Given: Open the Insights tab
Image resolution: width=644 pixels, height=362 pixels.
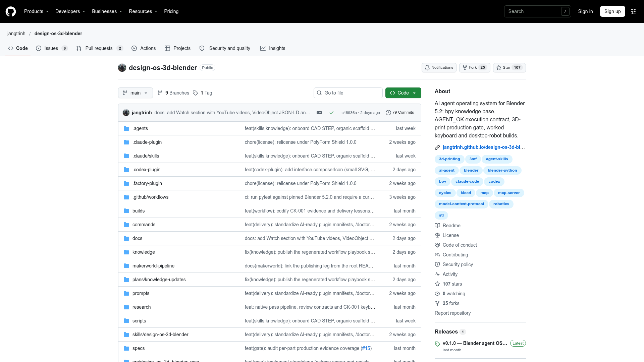Looking at the screenshot, I should point(273,48).
